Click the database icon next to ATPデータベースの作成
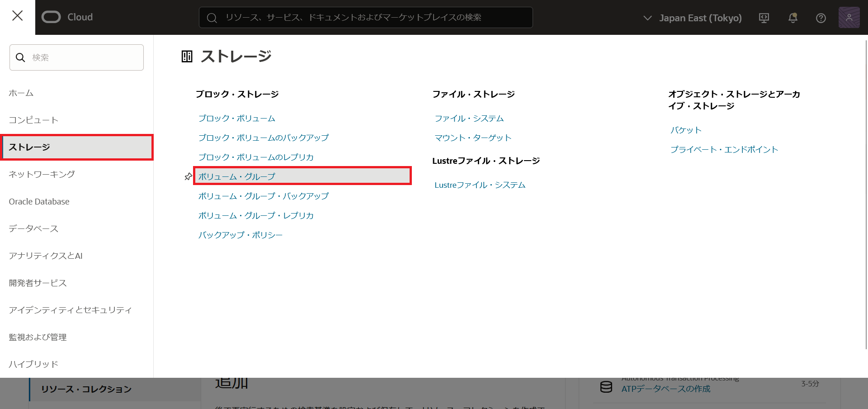Viewport: 868px width, 409px height. [x=606, y=387]
